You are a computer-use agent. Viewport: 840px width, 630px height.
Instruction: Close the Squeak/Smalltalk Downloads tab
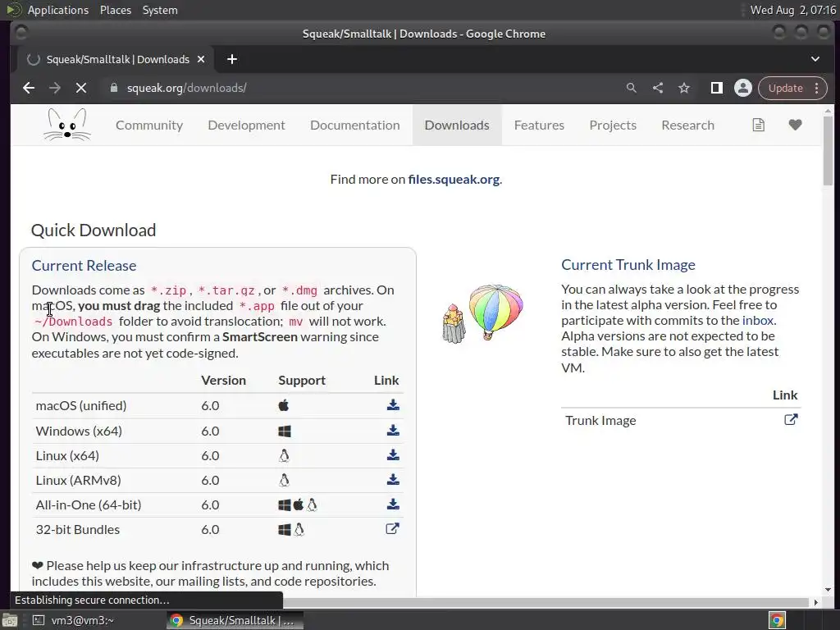tap(201, 59)
